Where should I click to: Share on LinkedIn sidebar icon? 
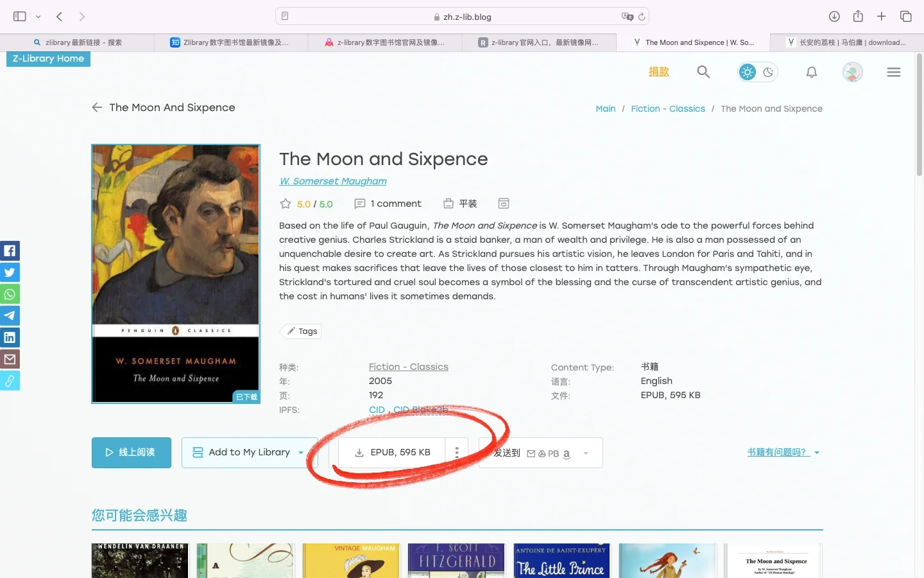click(x=10, y=337)
